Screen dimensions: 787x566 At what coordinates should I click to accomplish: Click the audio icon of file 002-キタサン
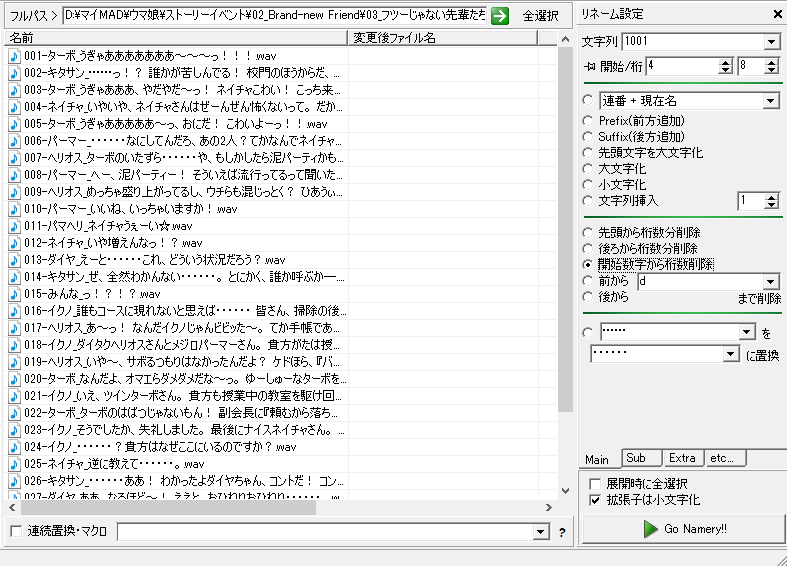(x=14, y=73)
